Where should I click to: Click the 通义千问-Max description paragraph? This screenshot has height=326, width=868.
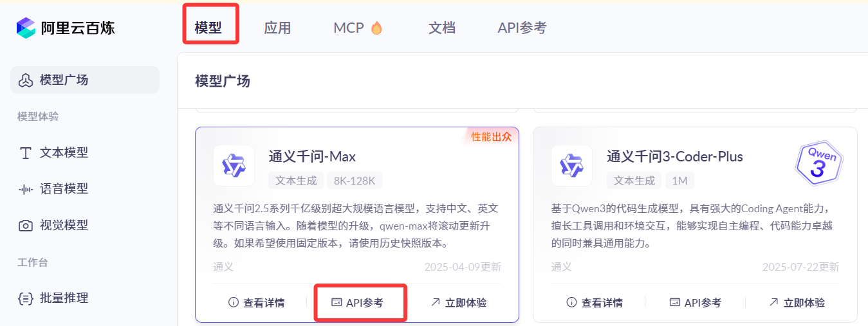[x=356, y=226]
